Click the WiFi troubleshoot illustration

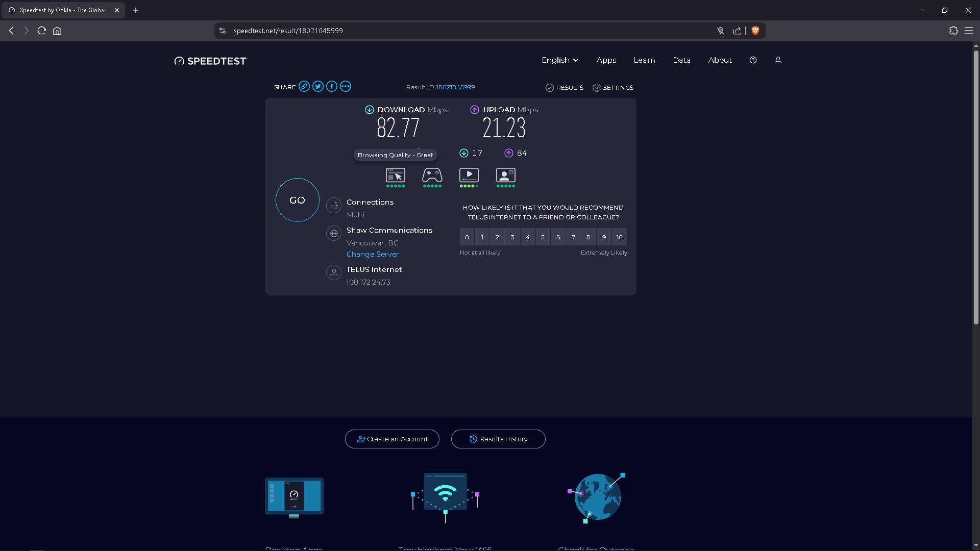445,497
